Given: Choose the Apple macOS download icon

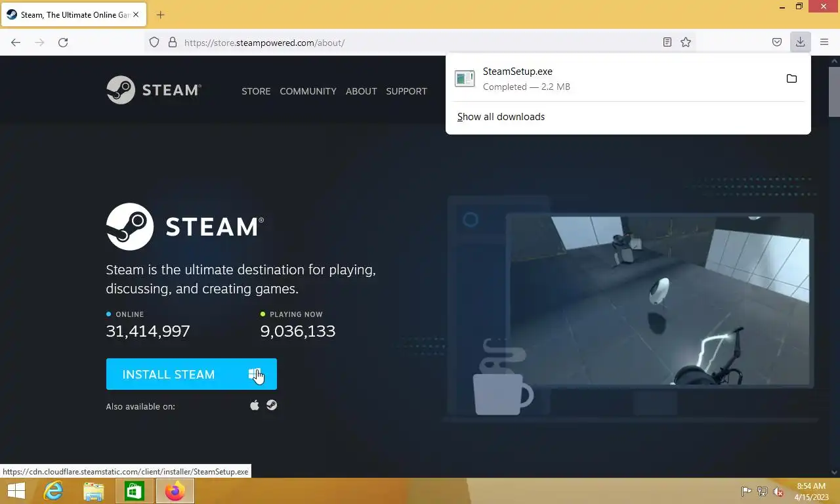Looking at the screenshot, I should 255,406.
